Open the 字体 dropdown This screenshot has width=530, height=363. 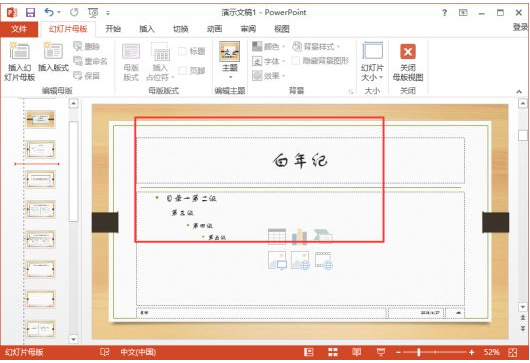click(269, 61)
